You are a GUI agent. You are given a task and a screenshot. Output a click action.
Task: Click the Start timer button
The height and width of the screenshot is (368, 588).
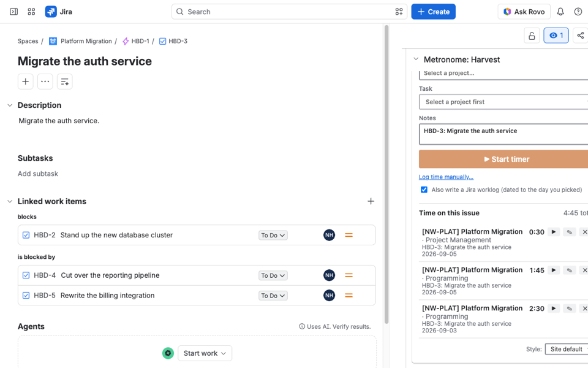tap(503, 159)
